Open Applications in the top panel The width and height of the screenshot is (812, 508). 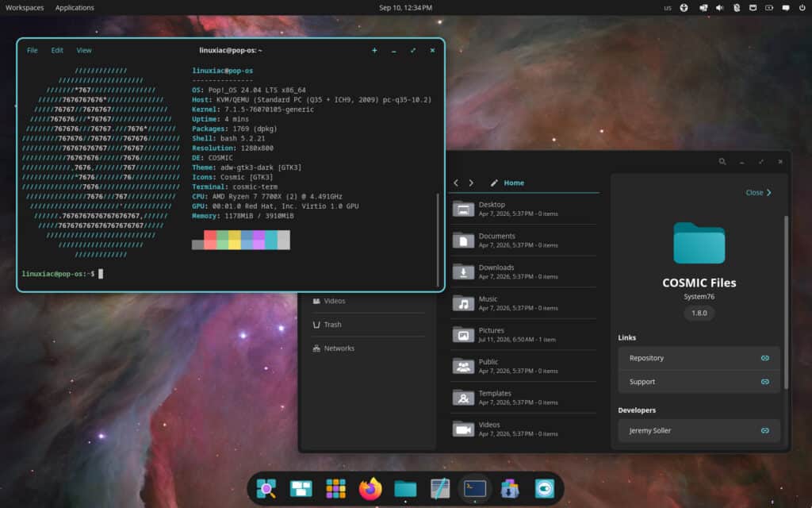tap(75, 8)
